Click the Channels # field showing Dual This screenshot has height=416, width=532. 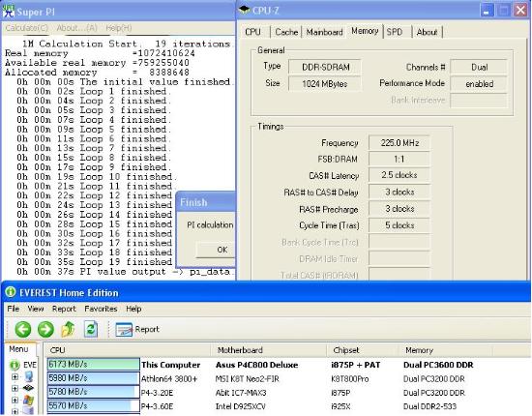479,67
